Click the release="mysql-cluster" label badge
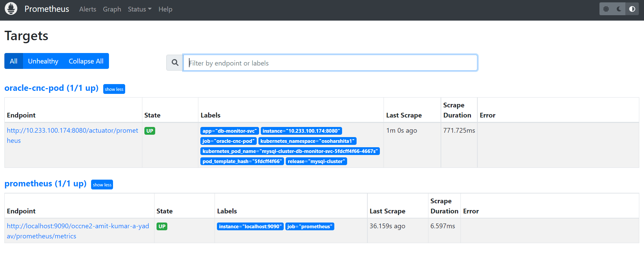Viewport: 644px width, 260px height. point(316,161)
